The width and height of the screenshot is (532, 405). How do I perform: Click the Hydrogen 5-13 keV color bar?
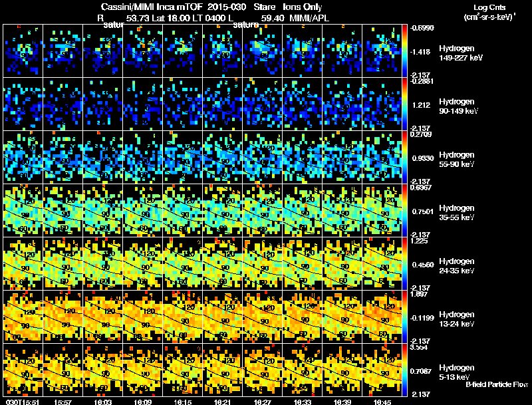coord(405,370)
